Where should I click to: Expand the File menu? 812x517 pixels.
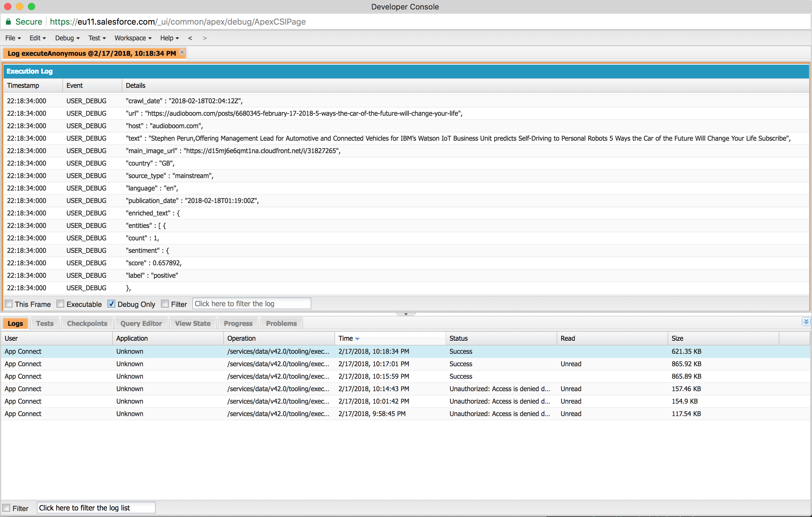(x=13, y=38)
